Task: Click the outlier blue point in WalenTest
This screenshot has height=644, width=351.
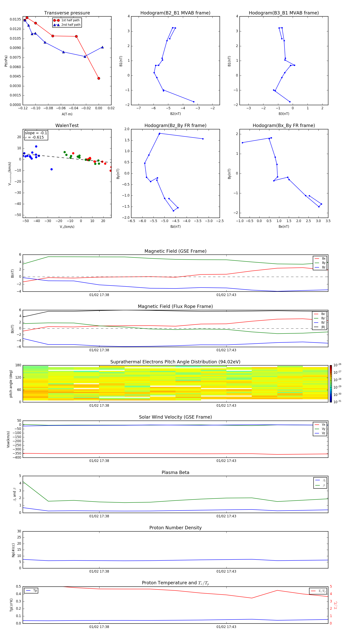Action: click(x=51, y=169)
